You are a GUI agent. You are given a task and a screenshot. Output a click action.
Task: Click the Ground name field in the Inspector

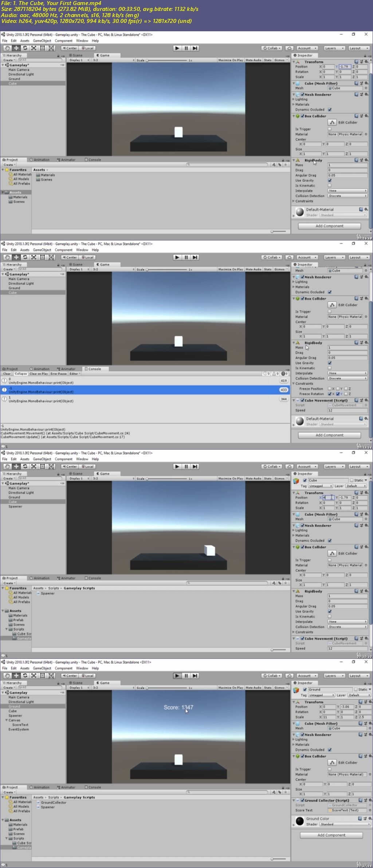[330, 689]
